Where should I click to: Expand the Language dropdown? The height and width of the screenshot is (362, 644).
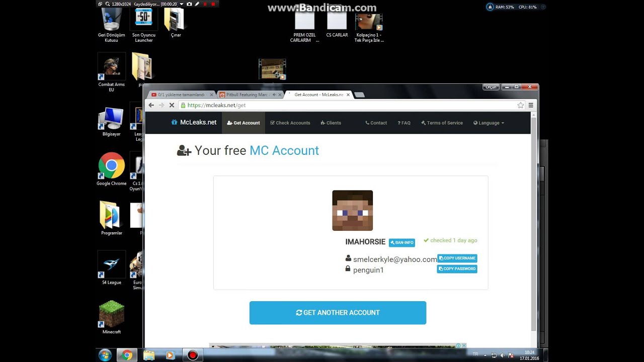[x=489, y=123]
